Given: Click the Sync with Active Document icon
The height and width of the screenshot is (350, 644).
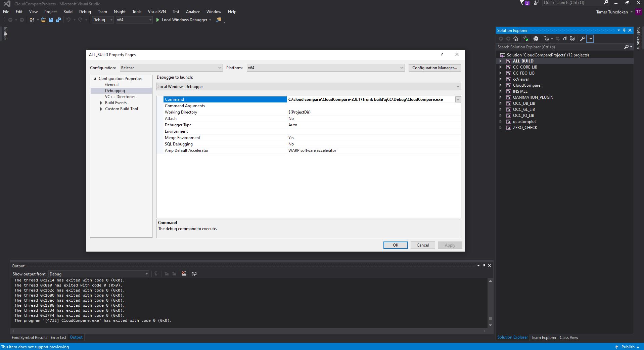Looking at the screenshot, I should (x=525, y=39).
